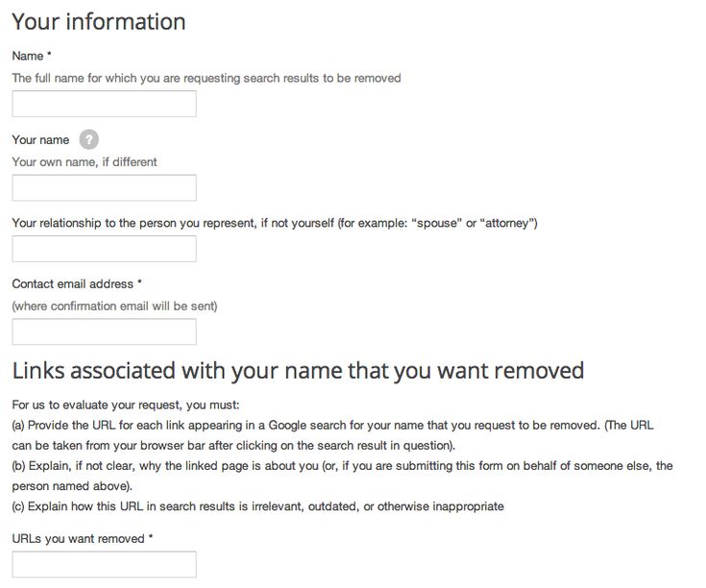Click Your own name, if different hint
706x588 pixels.
point(85,162)
